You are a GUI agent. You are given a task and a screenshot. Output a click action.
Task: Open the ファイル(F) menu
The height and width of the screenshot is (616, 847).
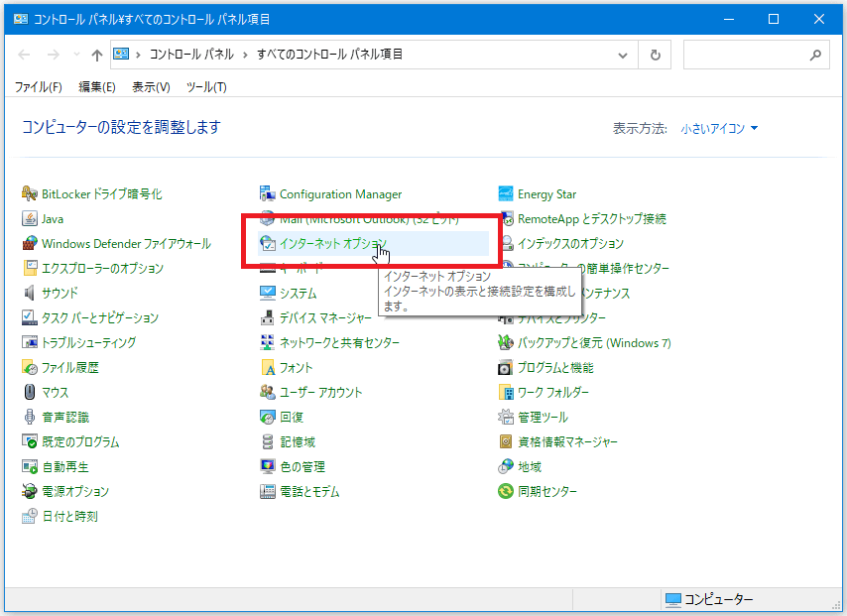pyautogui.click(x=38, y=87)
